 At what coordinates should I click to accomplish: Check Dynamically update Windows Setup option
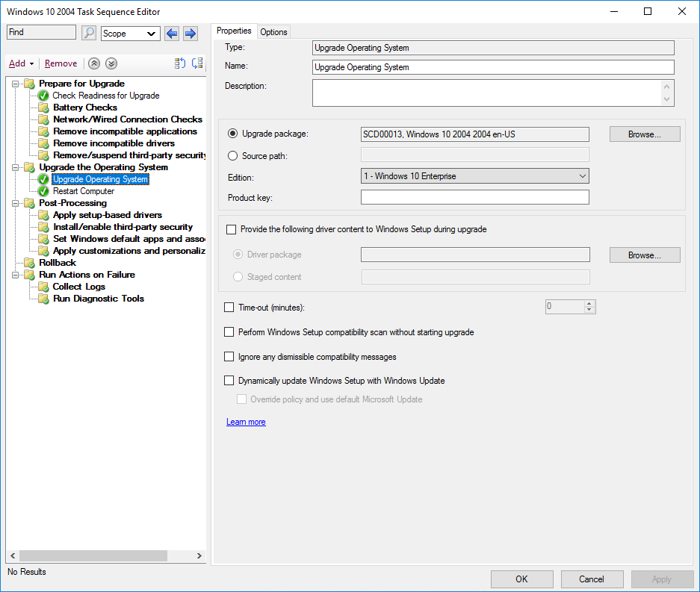click(229, 381)
